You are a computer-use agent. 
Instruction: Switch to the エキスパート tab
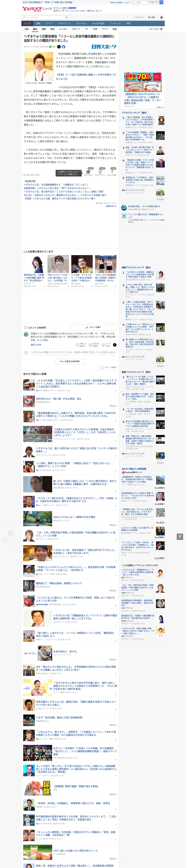pos(64,24)
